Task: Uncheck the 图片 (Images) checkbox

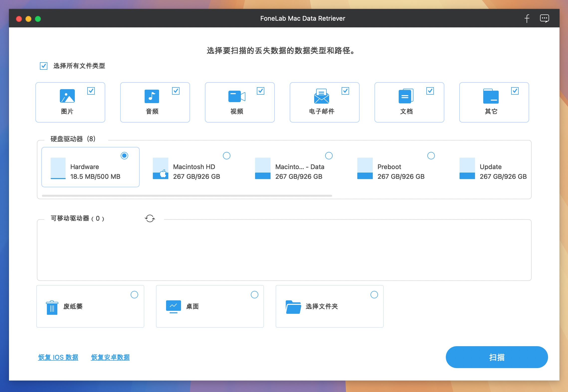Action: point(91,91)
